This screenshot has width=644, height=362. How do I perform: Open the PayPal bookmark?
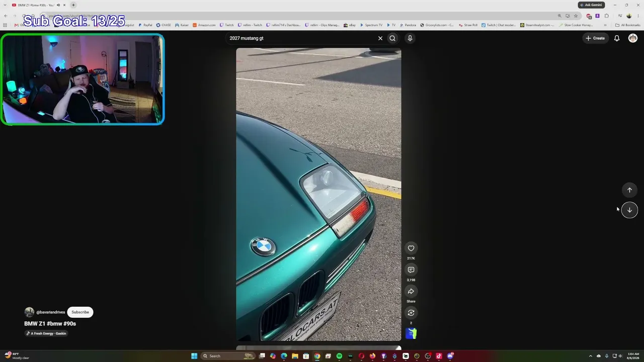145,25
